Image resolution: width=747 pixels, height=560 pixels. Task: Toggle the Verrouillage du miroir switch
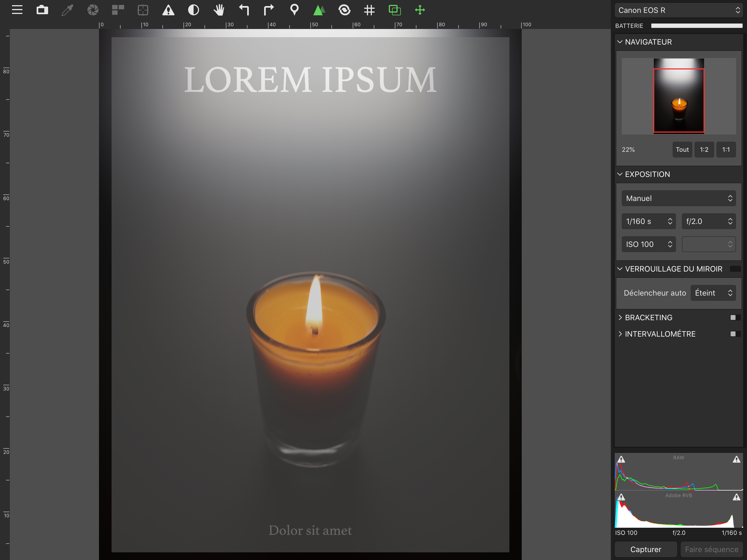point(735,269)
